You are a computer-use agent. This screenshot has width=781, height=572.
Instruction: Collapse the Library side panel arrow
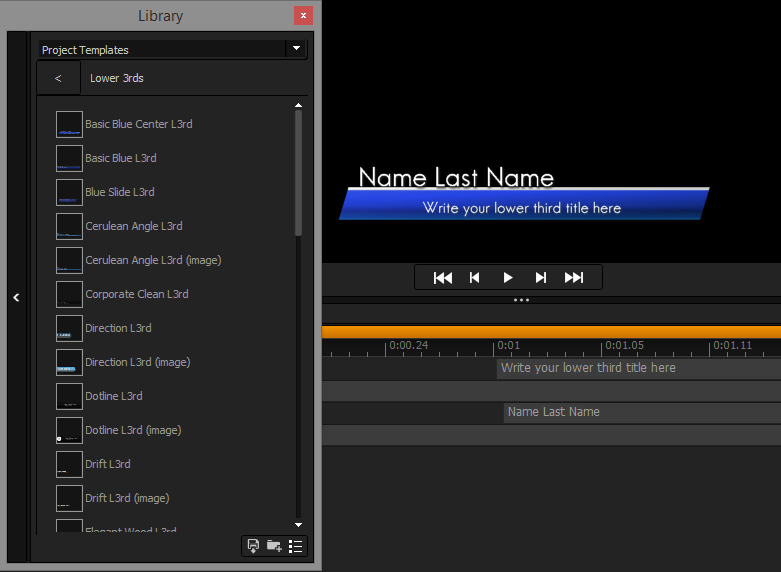click(16, 297)
